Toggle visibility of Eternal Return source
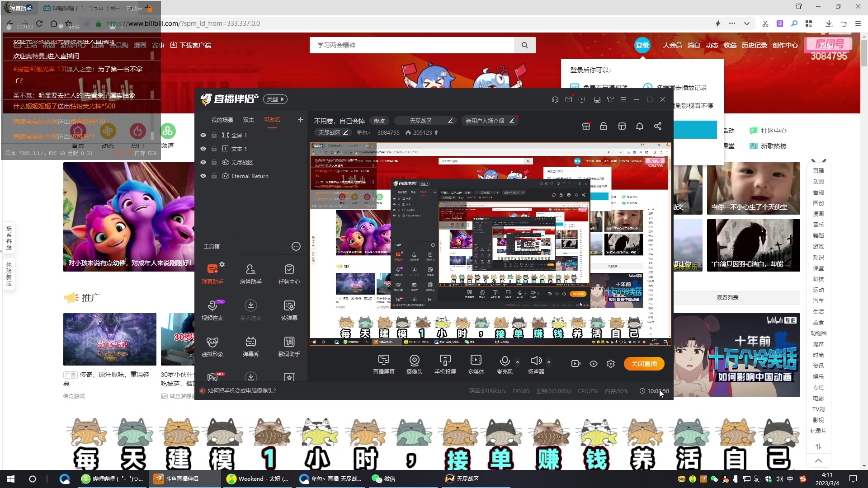This screenshot has height=488, width=868. pos(203,176)
